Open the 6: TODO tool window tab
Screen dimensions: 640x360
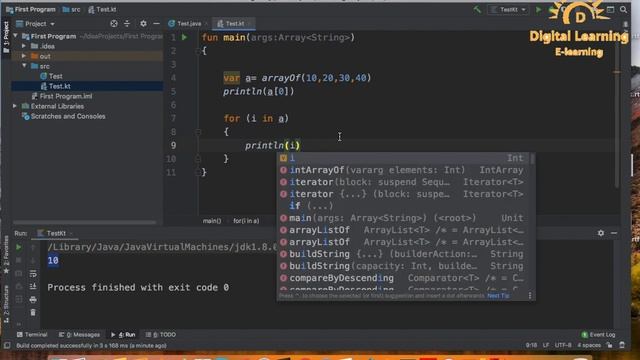coord(161,335)
